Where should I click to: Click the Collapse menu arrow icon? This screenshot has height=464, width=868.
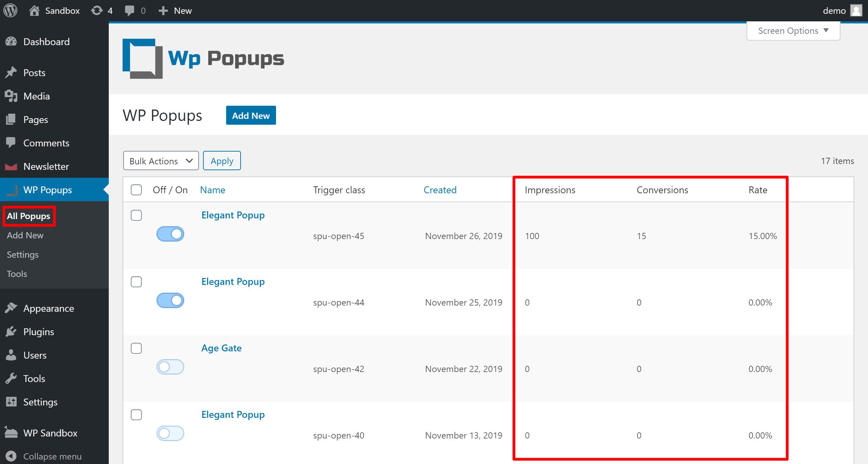pos(11,456)
